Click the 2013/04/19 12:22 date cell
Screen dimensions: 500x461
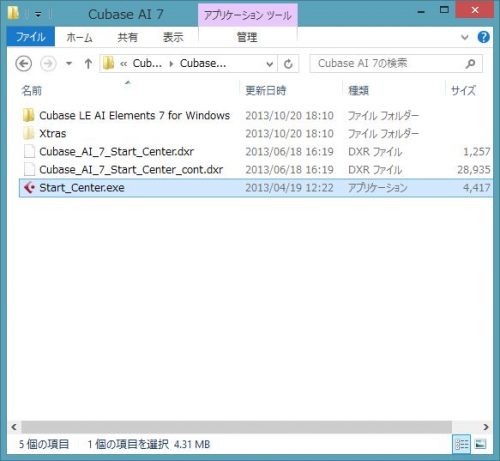tap(289, 188)
